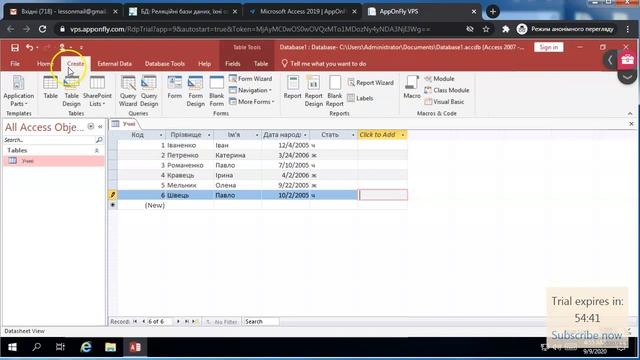This screenshot has width=640, height=360.
Task: Open Report Design
Action: 313,91
